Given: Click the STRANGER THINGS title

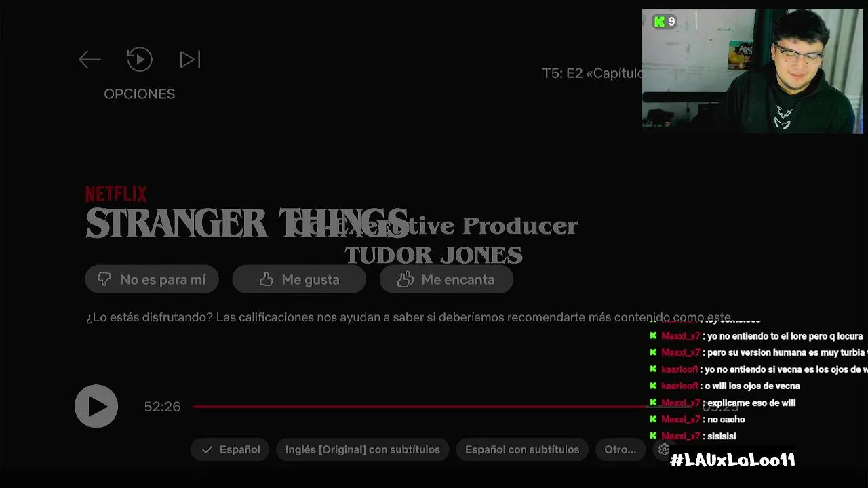Looking at the screenshot, I should point(247,223).
